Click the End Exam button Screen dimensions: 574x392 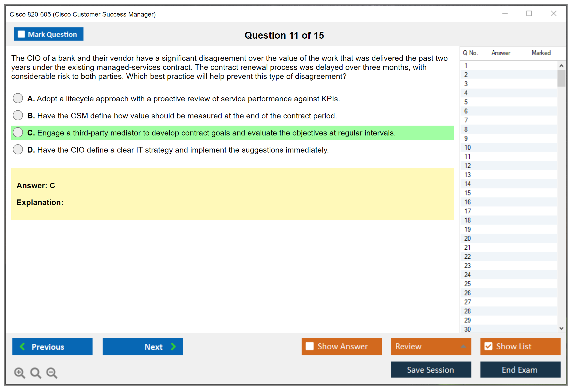point(520,370)
